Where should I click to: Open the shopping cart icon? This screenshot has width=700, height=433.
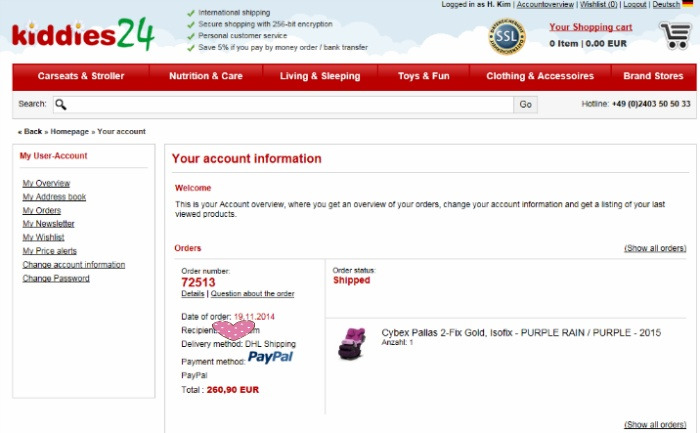675,35
